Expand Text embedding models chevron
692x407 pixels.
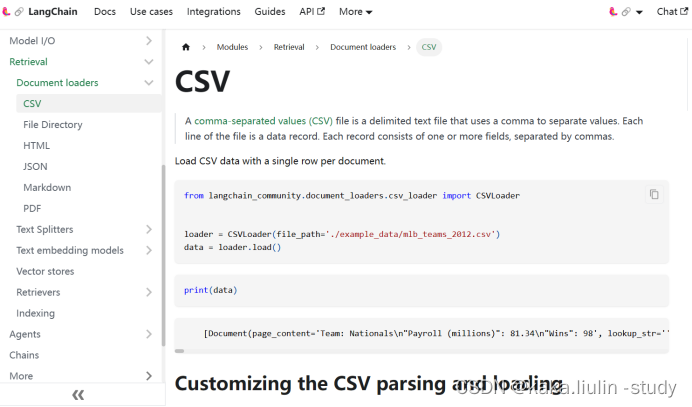coord(149,250)
